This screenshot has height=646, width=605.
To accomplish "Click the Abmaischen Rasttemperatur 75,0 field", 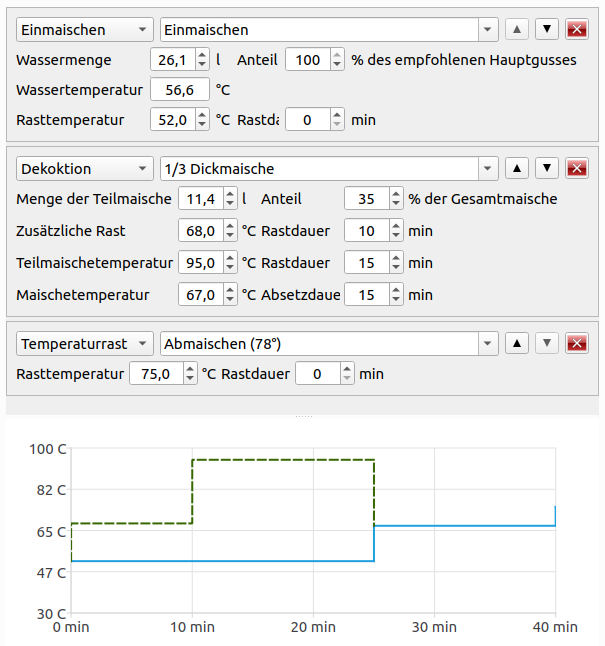I will tap(156, 374).
